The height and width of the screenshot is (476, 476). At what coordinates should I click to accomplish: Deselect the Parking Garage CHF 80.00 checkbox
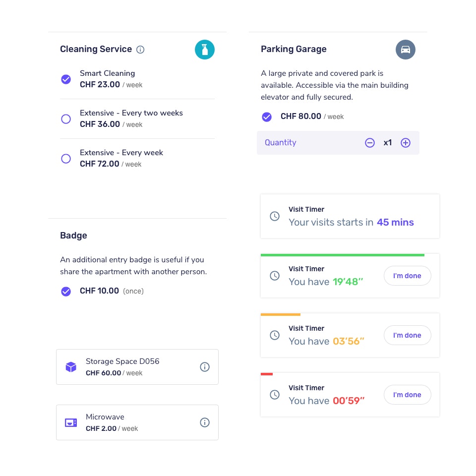pos(267,117)
